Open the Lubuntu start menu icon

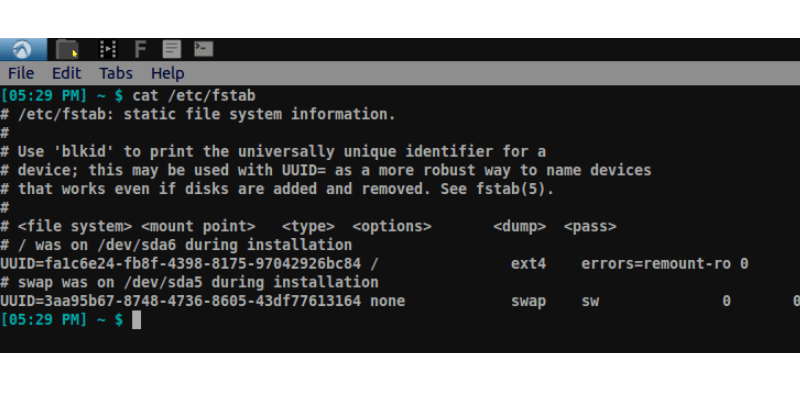[x=22, y=49]
